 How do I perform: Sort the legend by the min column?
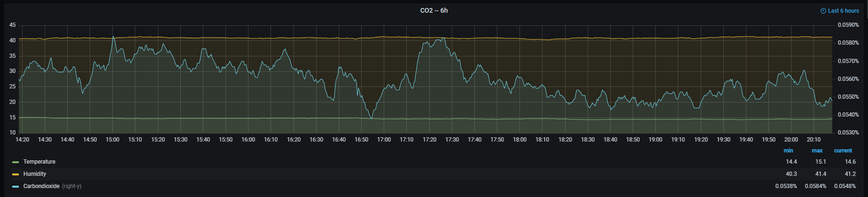pos(788,150)
